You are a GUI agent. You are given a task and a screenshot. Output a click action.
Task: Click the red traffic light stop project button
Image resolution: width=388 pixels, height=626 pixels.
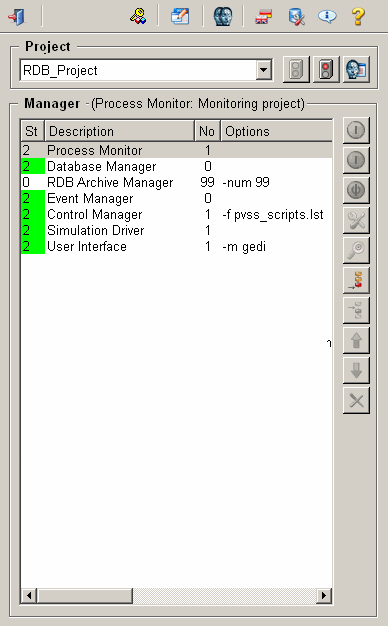326,69
